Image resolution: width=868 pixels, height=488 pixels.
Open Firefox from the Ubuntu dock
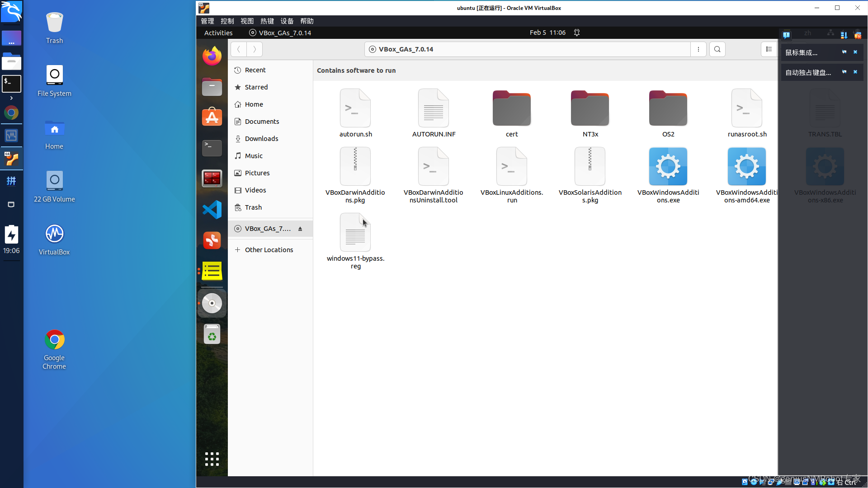[x=212, y=56]
